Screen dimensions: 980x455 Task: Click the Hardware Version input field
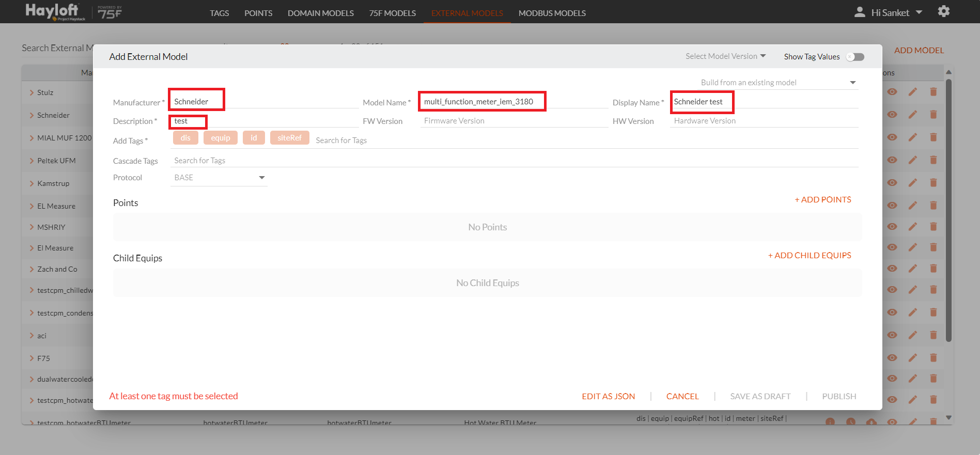point(765,121)
